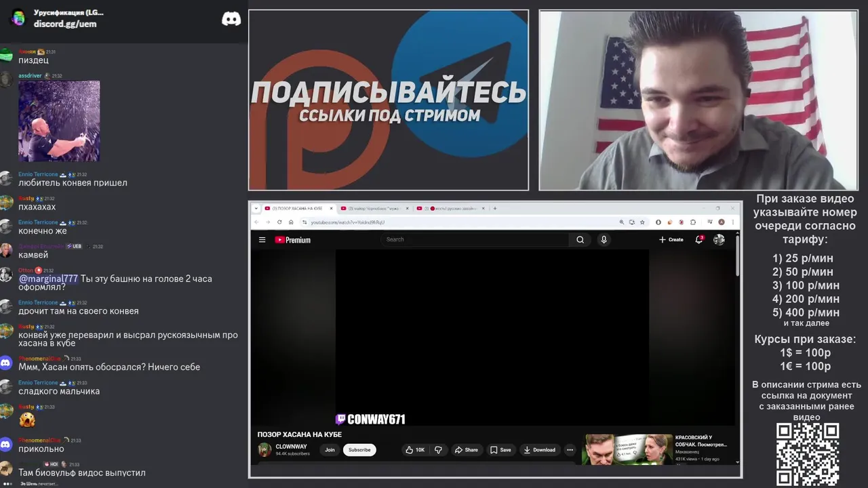
Task: Focus the YouTube Search field
Action: (x=475, y=239)
